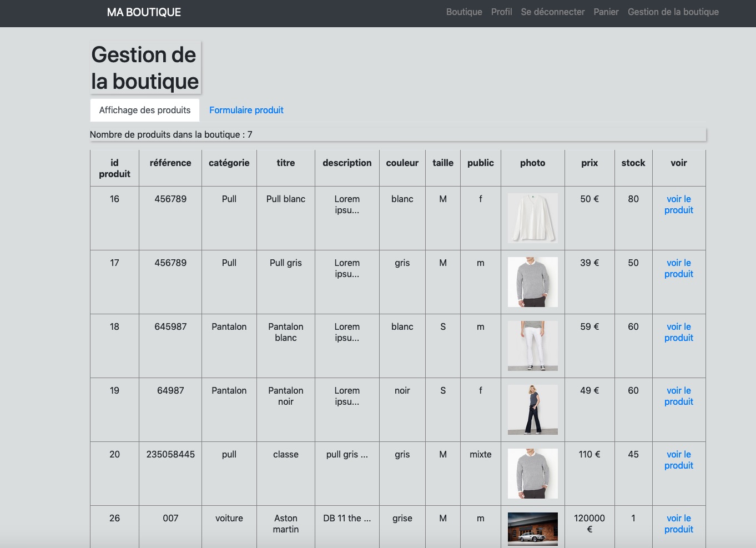Click the product 20 grey sweater photo
This screenshot has width=756, height=548.
pyautogui.click(x=532, y=474)
